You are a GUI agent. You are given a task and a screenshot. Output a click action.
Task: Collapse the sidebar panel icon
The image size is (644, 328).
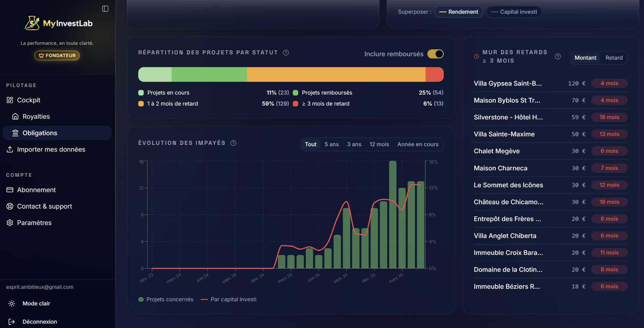pos(105,9)
